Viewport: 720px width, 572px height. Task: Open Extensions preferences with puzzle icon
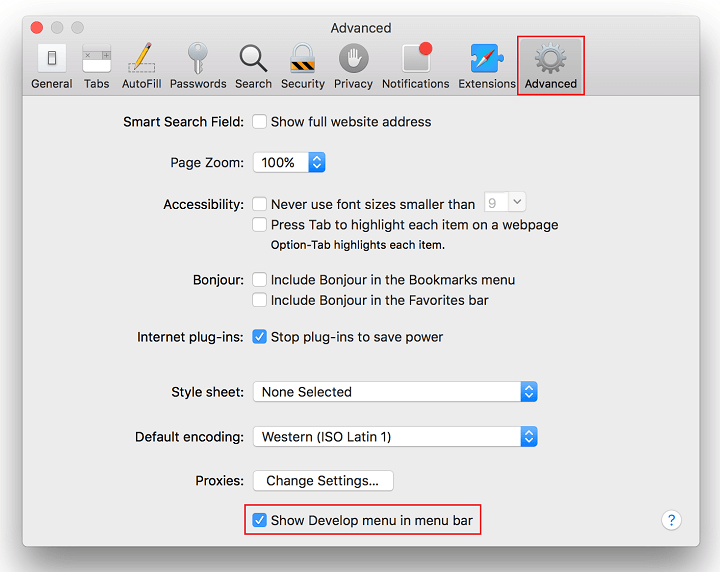pos(487,66)
